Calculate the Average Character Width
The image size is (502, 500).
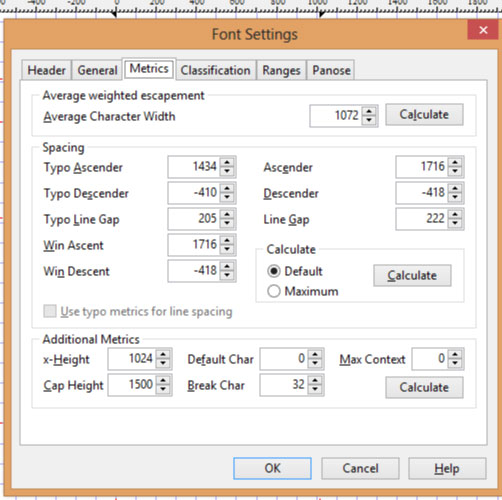click(424, 115)
